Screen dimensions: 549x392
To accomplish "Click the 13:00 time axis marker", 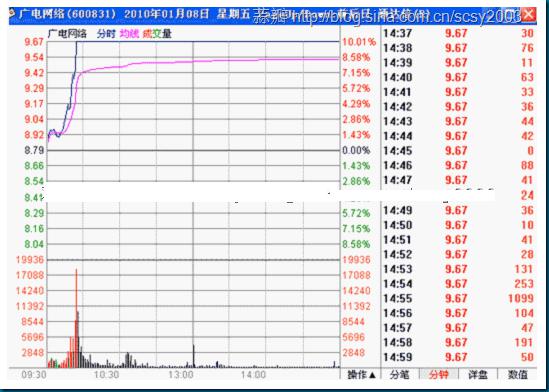I will [180, 375].
